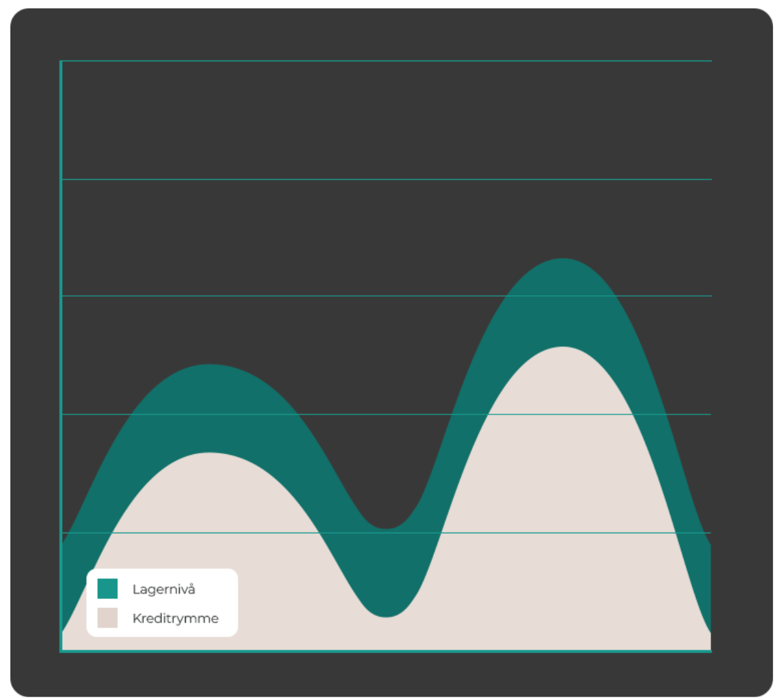This screenshot has width=782, height=700.
Task: Click the topmost horizontal gridline
Action: tap(391, 61)
